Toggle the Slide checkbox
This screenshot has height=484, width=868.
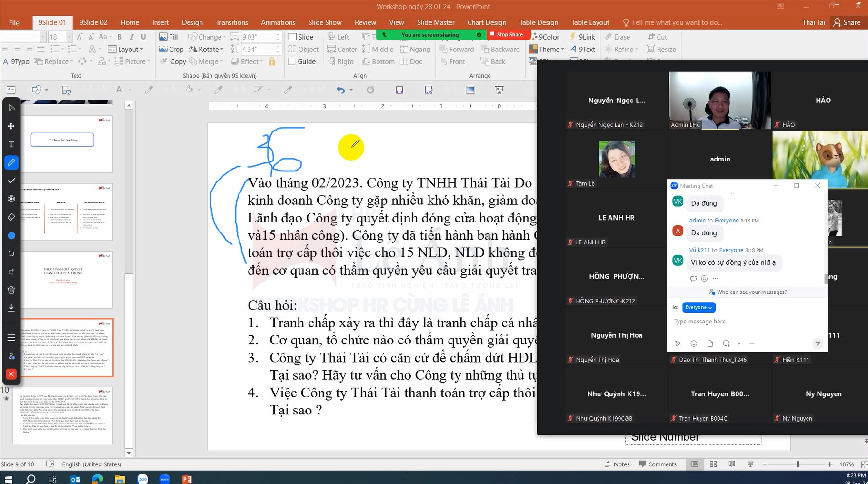click(x=292, y=37)
